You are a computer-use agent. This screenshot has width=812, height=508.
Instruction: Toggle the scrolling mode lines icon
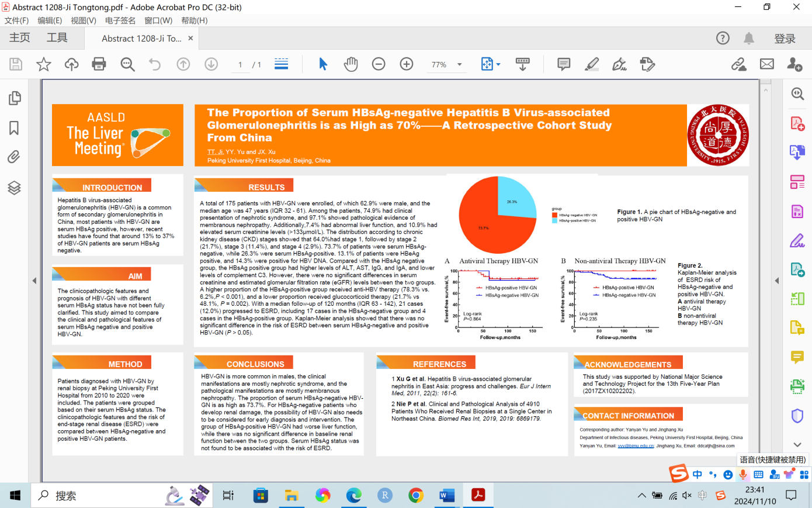pyautogui.click(x=282, y=64)
